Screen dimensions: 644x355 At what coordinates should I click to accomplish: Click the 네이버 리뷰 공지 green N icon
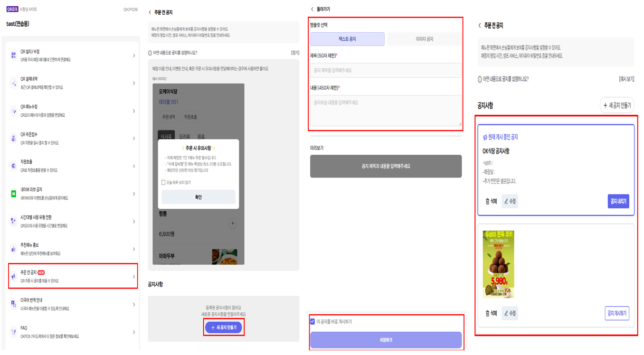pyautogui.click(x=13, y=194)
